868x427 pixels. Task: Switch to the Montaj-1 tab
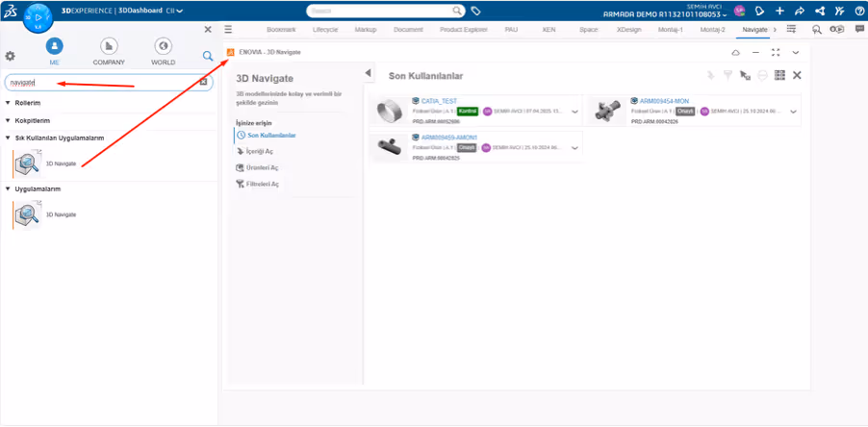671,29
